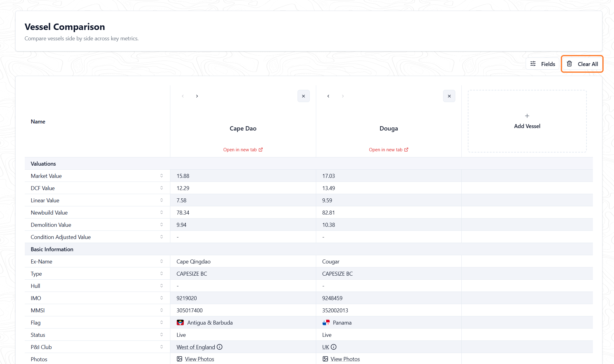Open Douga in new tab
This screenshot has height=364, width=614.
click(x=388, y=149)
